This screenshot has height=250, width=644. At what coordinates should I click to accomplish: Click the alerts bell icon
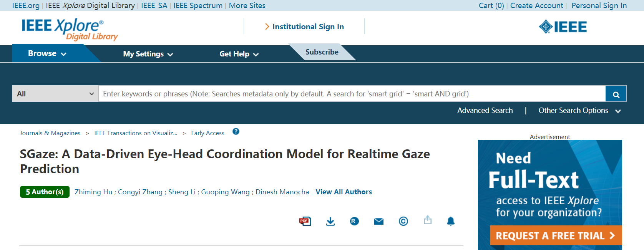(451, 221)
